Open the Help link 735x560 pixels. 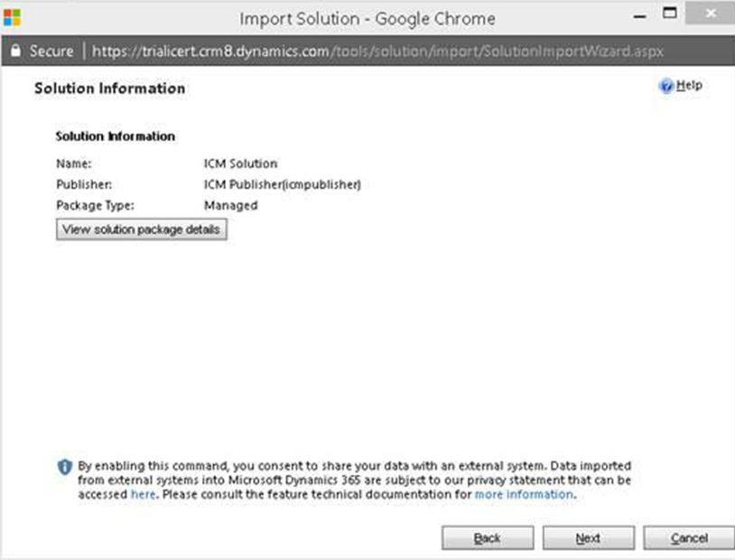click(689, 86)
